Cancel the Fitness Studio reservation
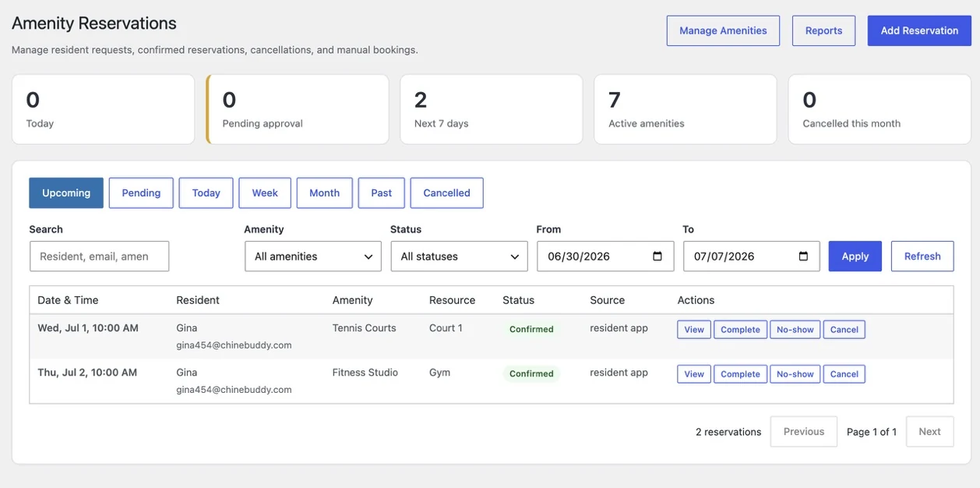This screenshot has height=488, width=980. click(844, 374)
